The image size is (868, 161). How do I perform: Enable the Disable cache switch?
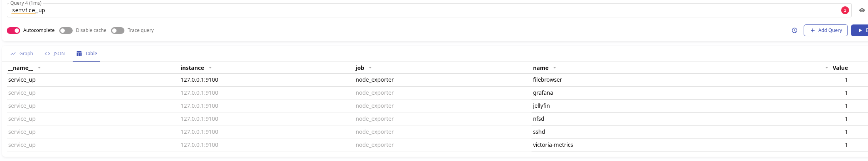pos(66,30)
